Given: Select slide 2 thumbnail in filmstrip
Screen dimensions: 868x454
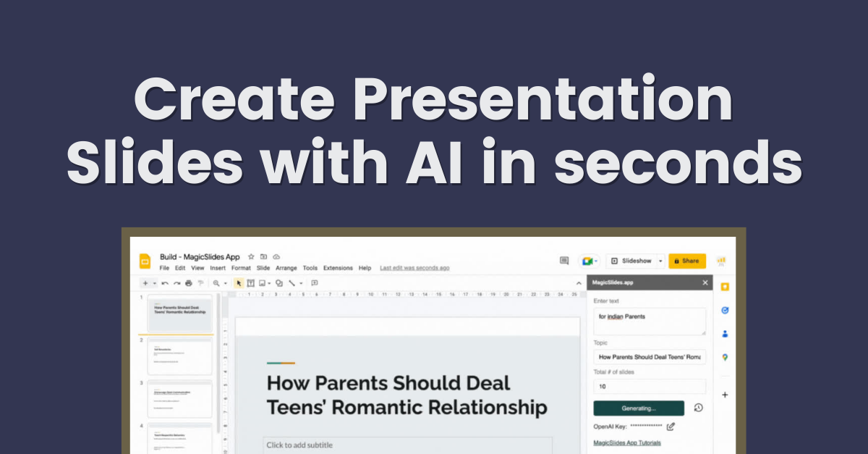Looking at the screenshot, I should pyautogui.click(x=179, y=358).
